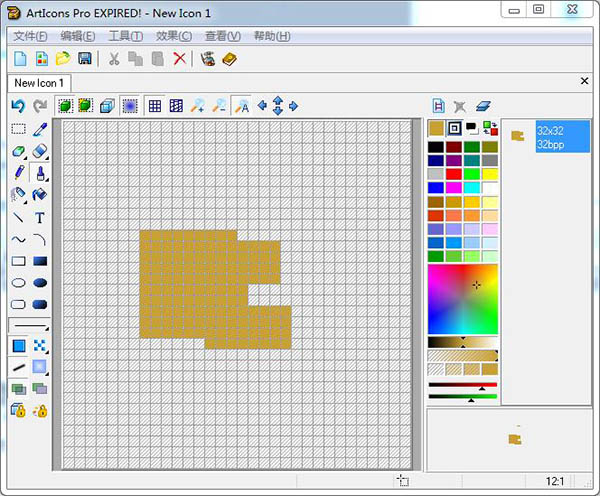Pick the red color swatch
The height and width of the screenshot is (496, 600).
point(454,174)
